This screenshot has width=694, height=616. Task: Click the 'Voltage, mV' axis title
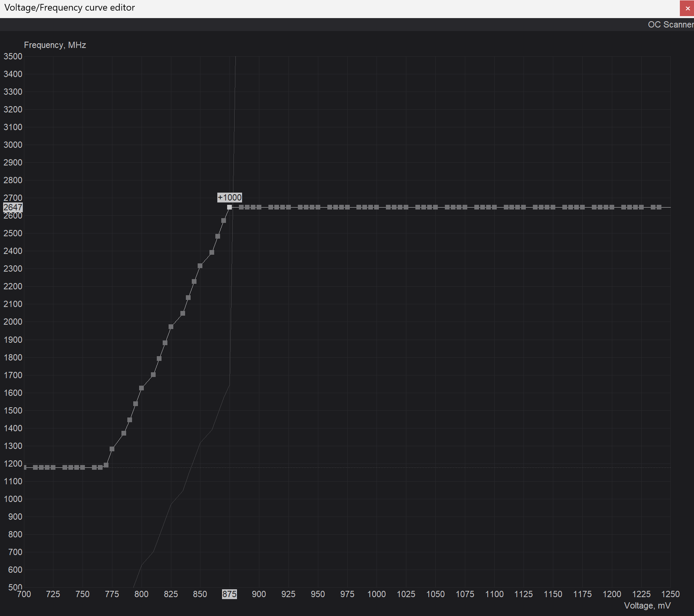tap(647, 605)
